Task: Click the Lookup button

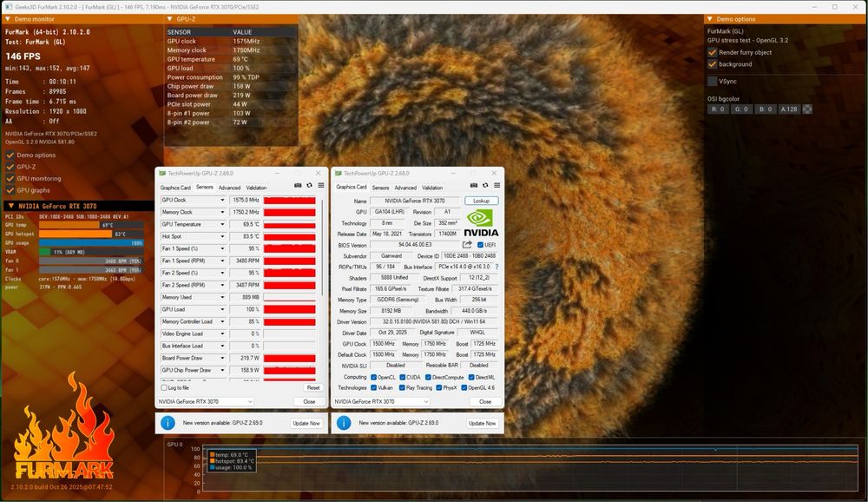Action: 482,201
